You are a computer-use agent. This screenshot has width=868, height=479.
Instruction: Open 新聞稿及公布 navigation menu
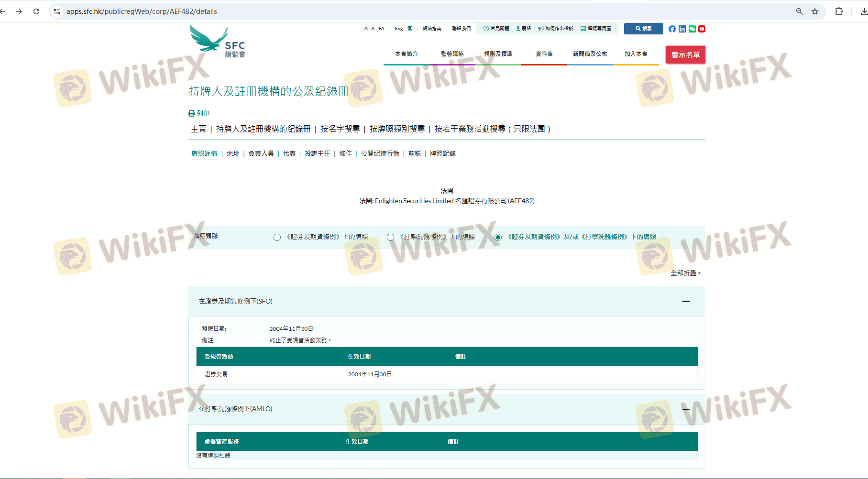pyautogui.click(x=590, y=54)
